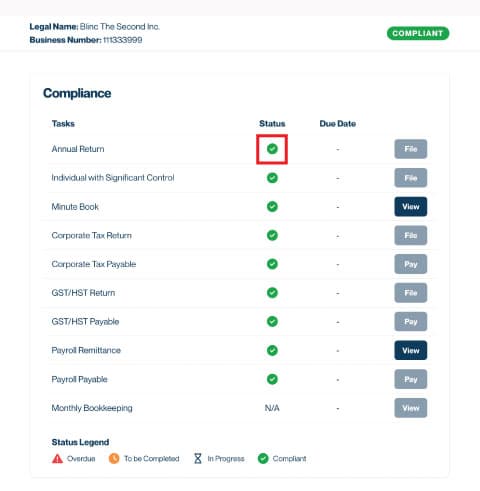The image size is (480, 491).
Task: Click View for Monthly Bookkeeping
Action: point(411,408)
